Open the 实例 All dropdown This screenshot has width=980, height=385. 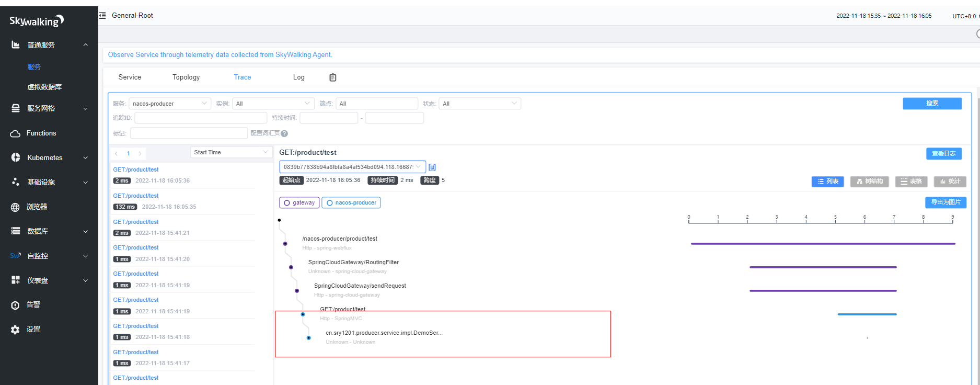pyautogui.click(x=273, y=104)
